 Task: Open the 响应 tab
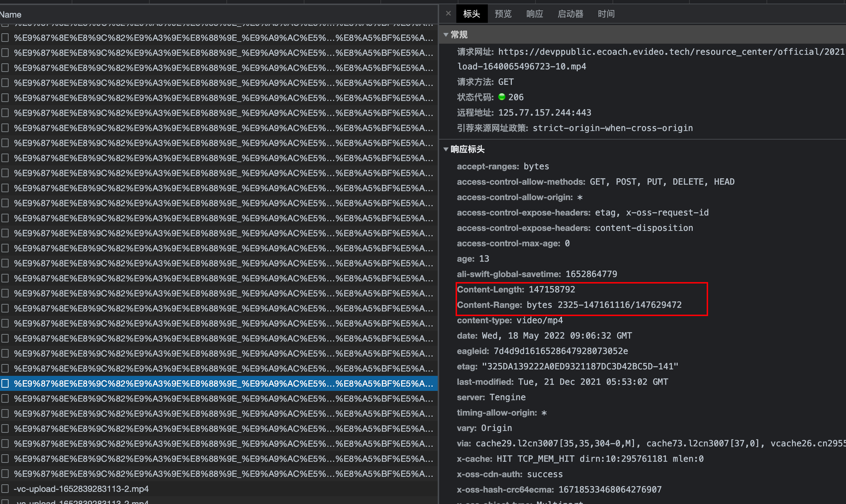click(x=534, y=14)
